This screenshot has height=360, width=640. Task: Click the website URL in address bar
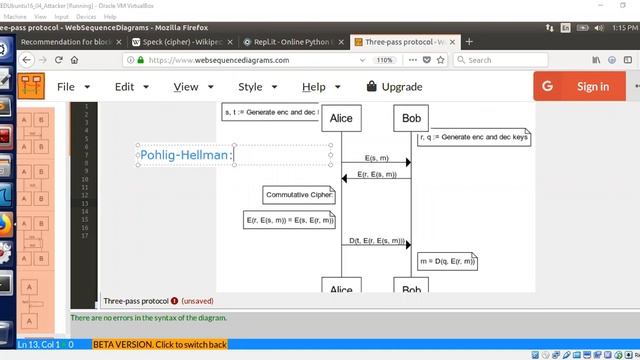tap(219, 60)
